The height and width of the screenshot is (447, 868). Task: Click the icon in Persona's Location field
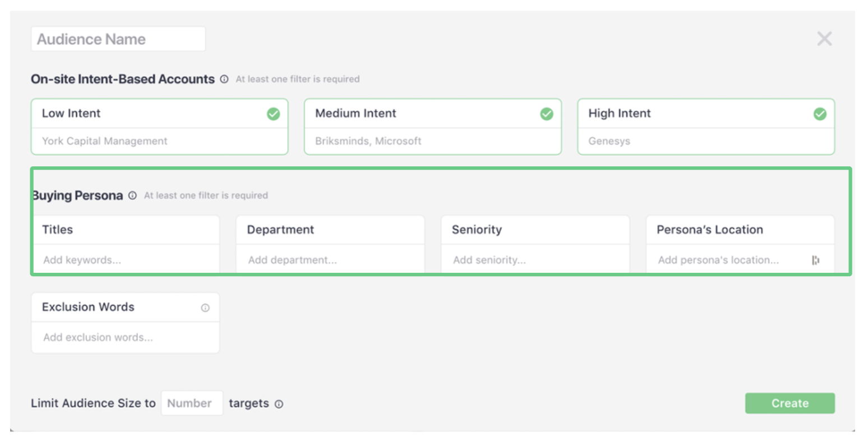[815, 260]
